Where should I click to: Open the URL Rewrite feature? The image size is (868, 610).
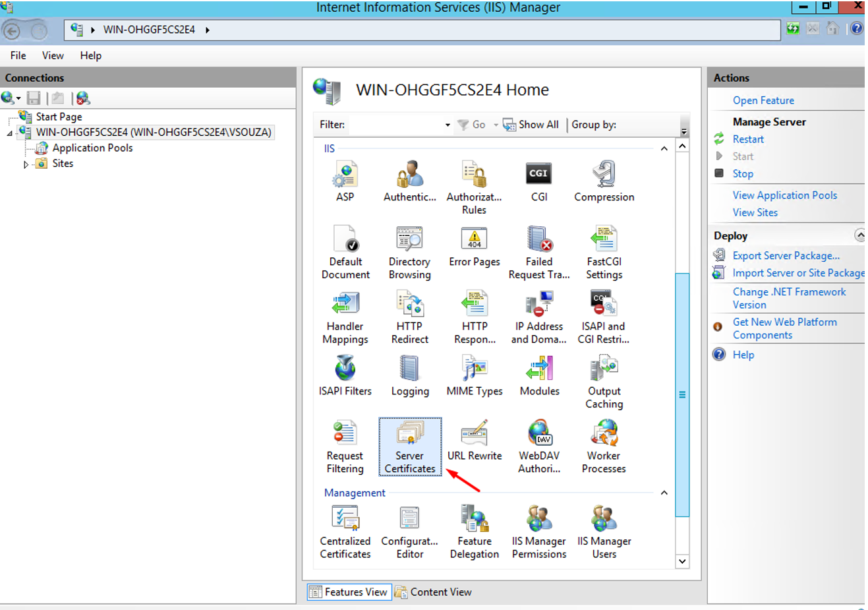[x=474, y=440]
